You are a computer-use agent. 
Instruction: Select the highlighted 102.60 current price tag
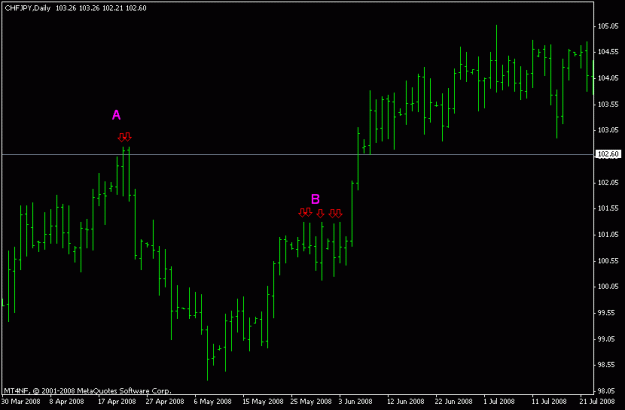click(608, 154)
